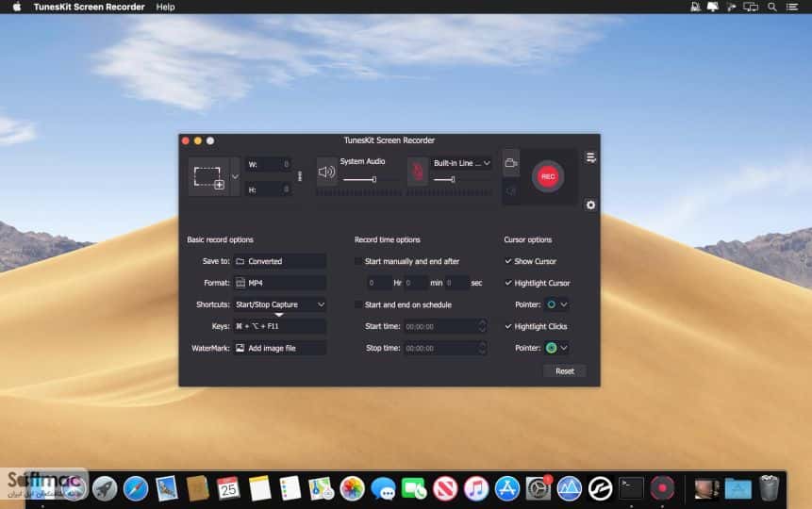Open the Highlight Cursor pointer dropdown arrow
812x509 pixels.
tap(564, 304)
